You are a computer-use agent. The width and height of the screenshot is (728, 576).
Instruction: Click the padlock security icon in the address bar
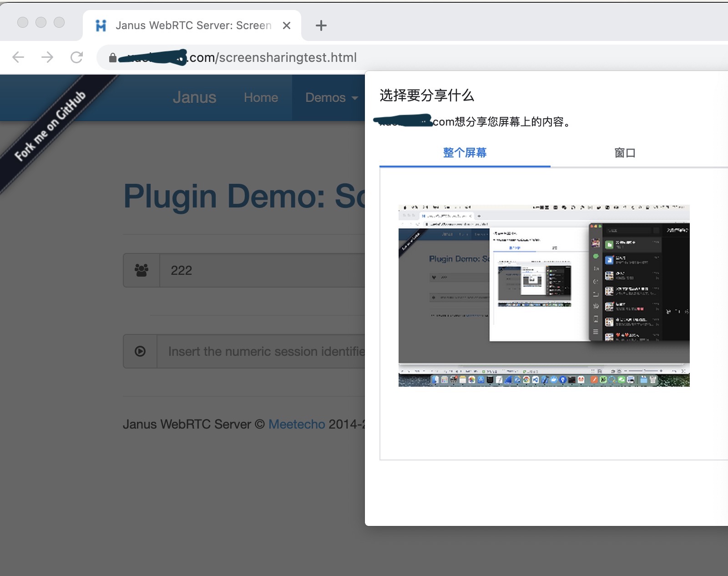(112, 57)
